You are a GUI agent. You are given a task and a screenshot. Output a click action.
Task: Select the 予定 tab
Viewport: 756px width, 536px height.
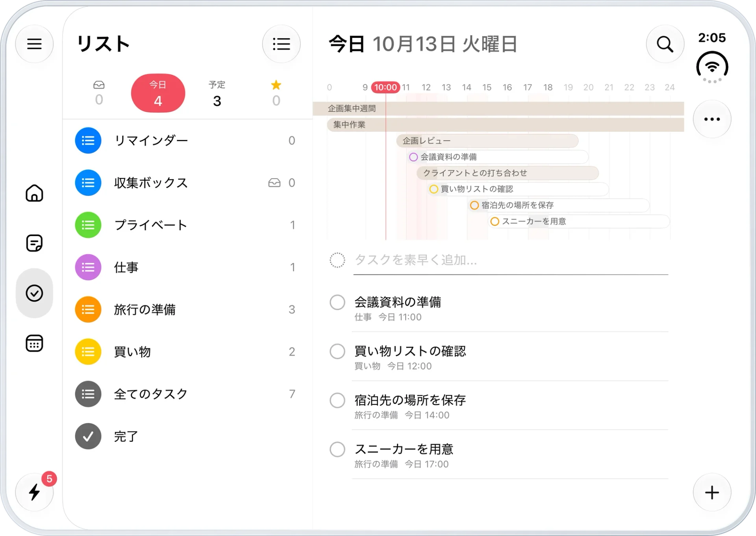coord(217,93)
